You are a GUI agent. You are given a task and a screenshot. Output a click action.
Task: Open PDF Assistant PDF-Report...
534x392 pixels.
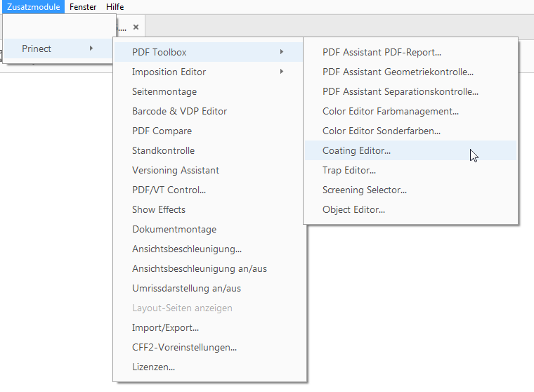(410, 52)
